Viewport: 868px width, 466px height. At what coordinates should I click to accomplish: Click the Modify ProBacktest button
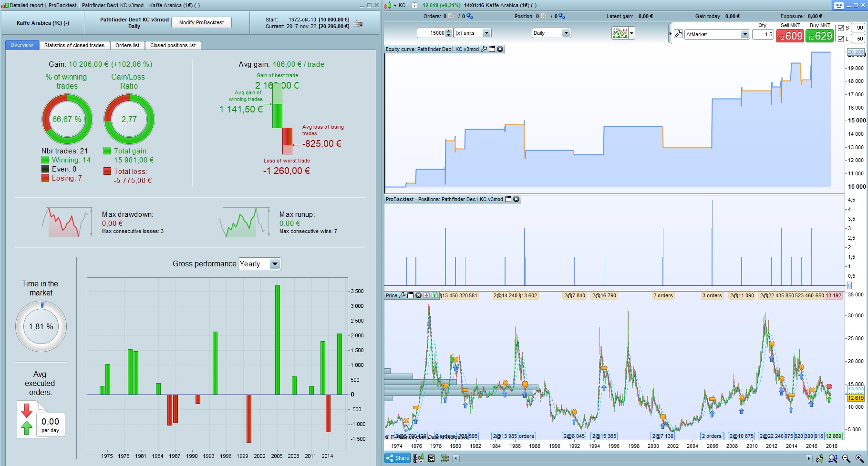[201, 22]
